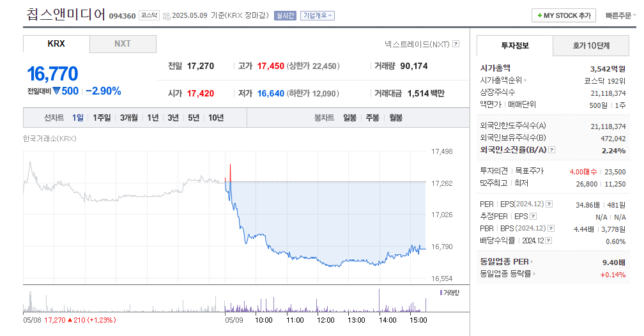Show 월봉 monthly candle chart
The width and height of the screenshot is (644, 336).
(396, 118)
